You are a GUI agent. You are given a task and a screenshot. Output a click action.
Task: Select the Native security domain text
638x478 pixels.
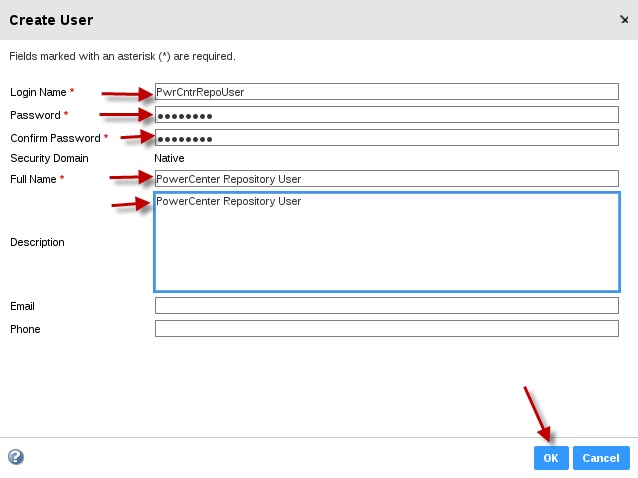pyautogui.click(x=169, y=158)
